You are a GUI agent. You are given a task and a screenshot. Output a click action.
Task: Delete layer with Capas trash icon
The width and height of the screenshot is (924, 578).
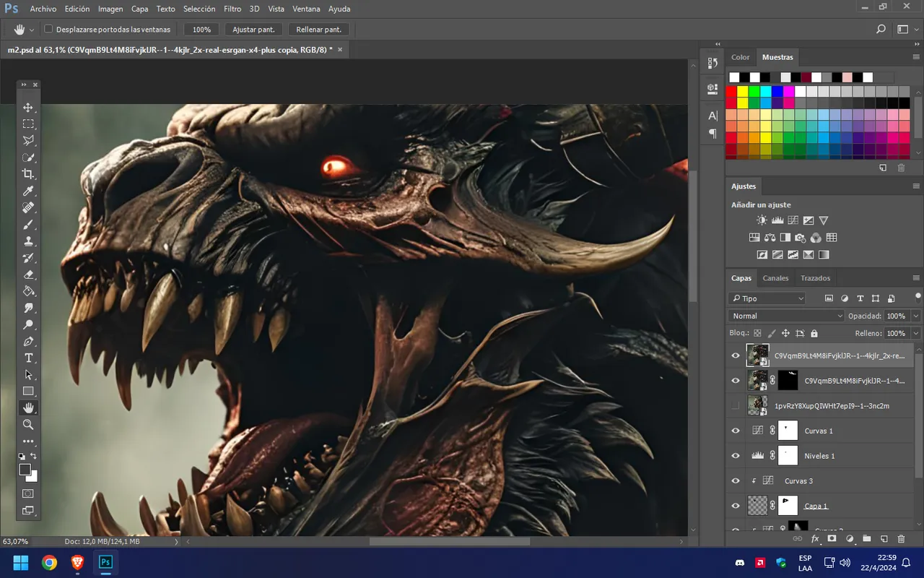click(x=901, y=539)
